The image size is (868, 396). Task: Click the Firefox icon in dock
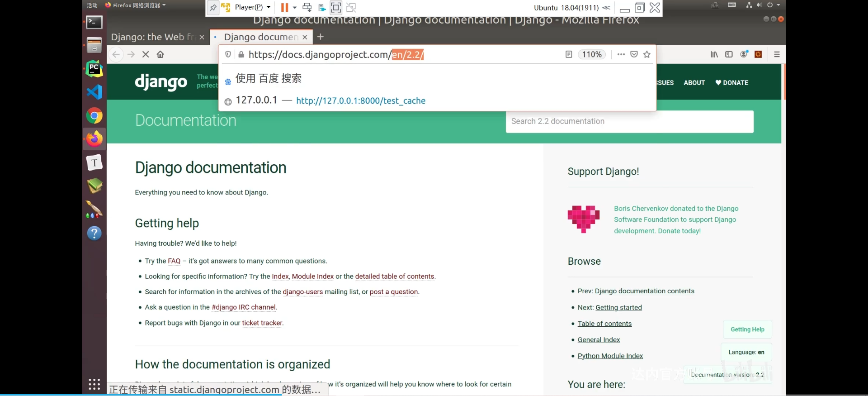(x=94, y=139)
